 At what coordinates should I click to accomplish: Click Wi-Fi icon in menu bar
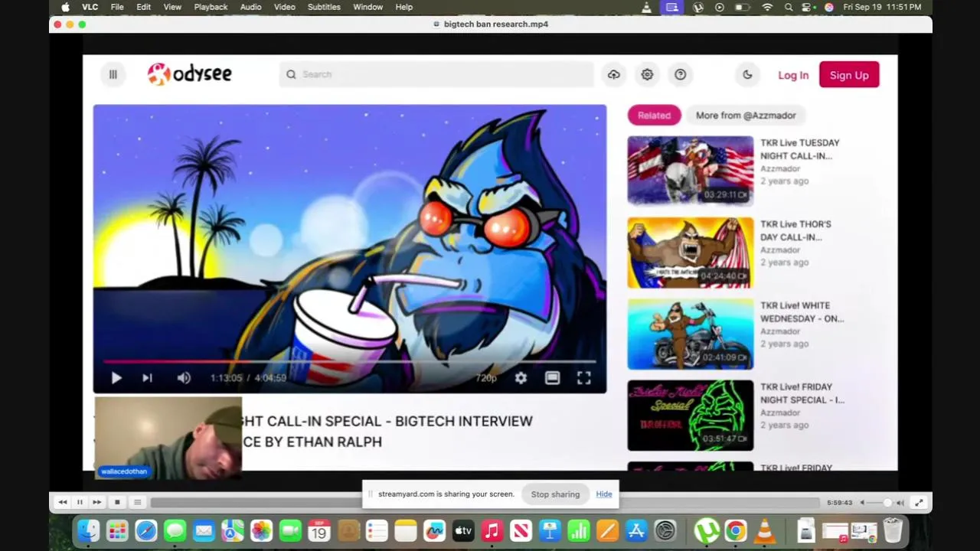767,7
